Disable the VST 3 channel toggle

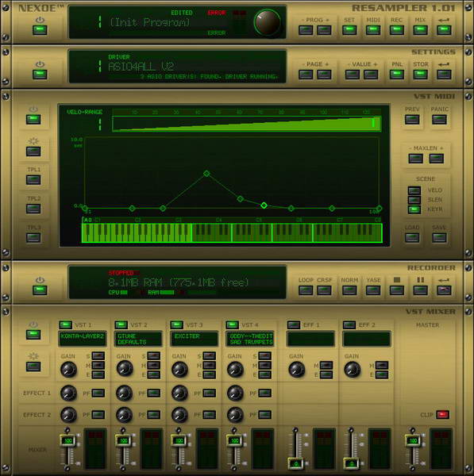point(176,325)
